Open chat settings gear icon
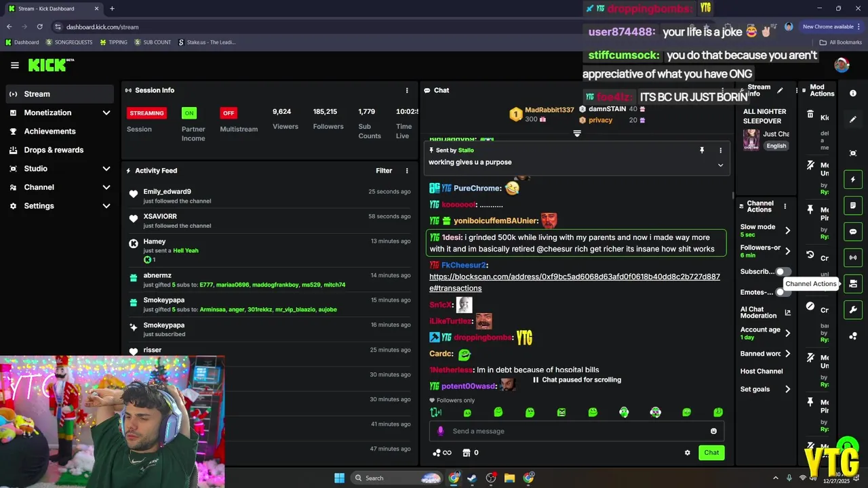The image size is (868, 488). click(687, 453)
